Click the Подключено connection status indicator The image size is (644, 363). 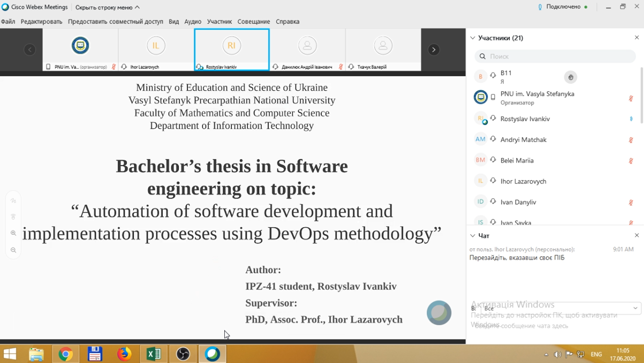point(563,7)
